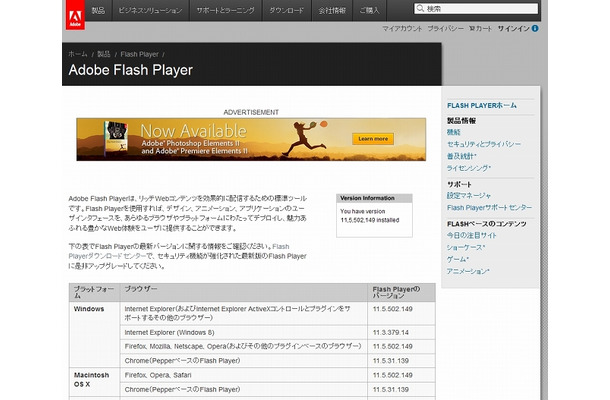
Task: Click installed version 11,5,502,149 text
Action: [x=370, y=220]
